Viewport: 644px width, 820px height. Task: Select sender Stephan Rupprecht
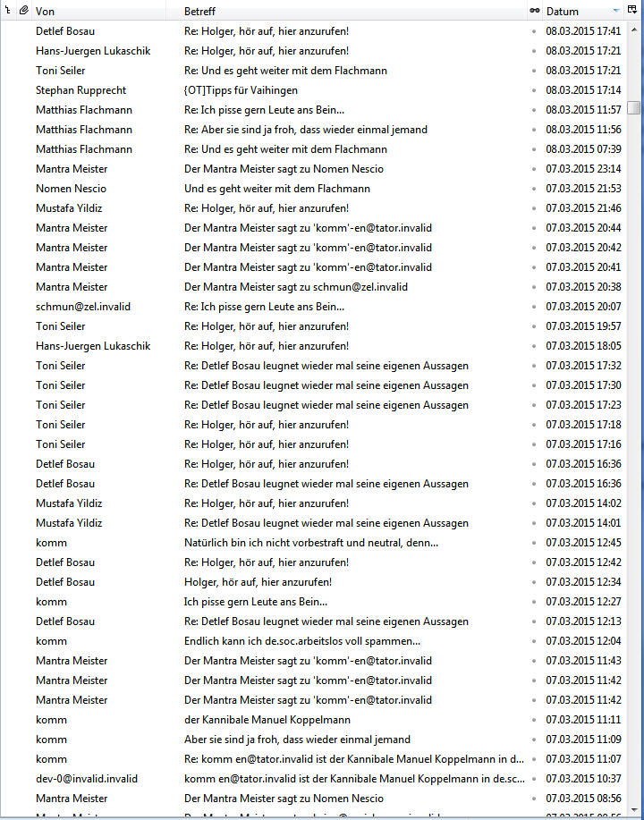[x=80, y=90]
